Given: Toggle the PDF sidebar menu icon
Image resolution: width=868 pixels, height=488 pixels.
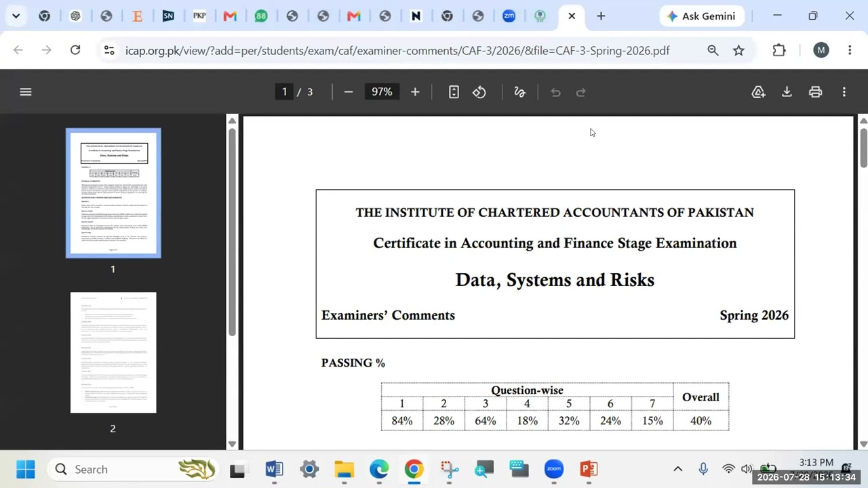Looking at the screenshot, I should click(x=26, y=92).
